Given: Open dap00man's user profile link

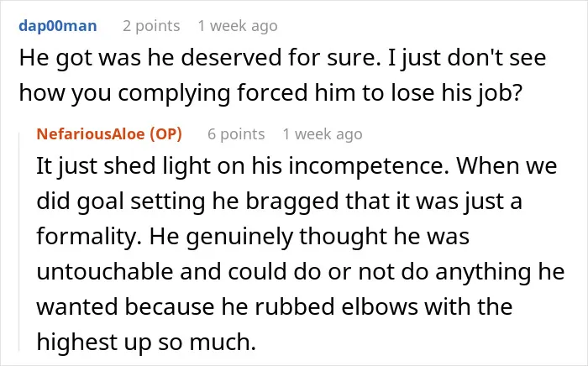Looking at the screenshot, I should point(58,26).
